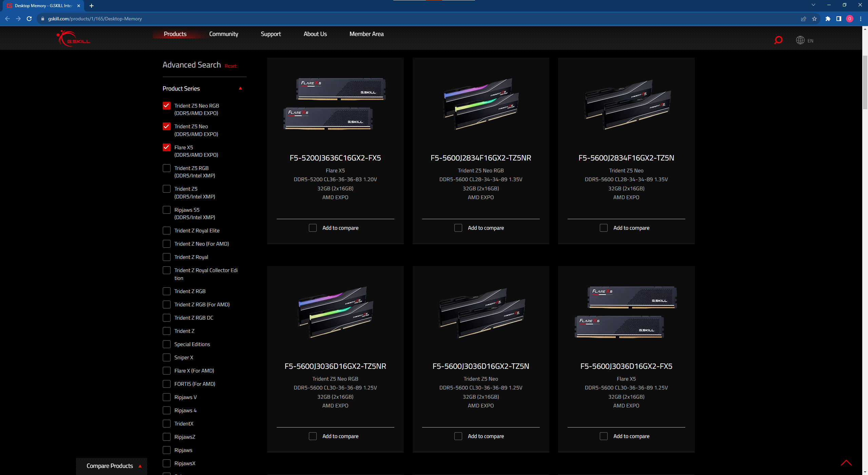Close the Desktop Memory tab
The height and width of the screenshot is (475, 868).
coord(79,6)
